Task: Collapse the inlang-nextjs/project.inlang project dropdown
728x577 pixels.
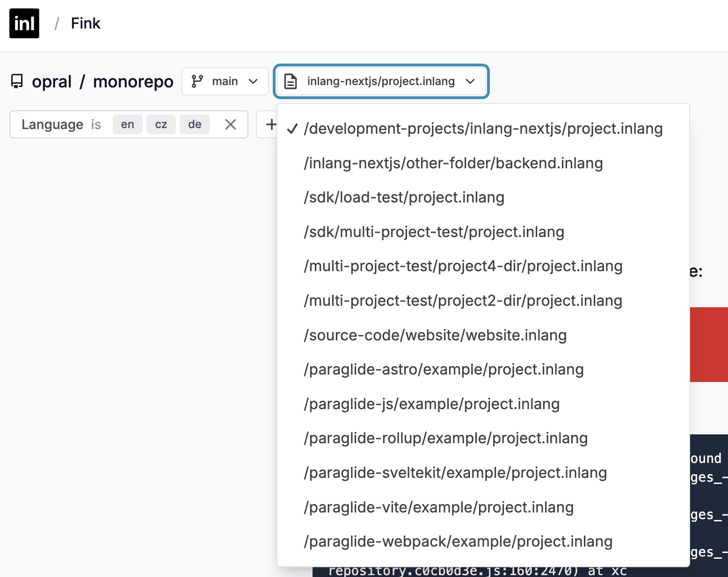Action: pos(381,81)
